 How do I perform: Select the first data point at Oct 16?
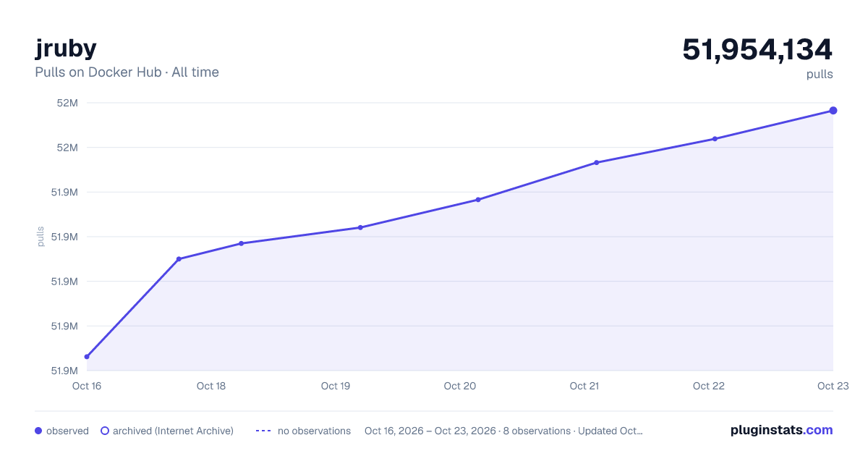[x=87, y=357]
